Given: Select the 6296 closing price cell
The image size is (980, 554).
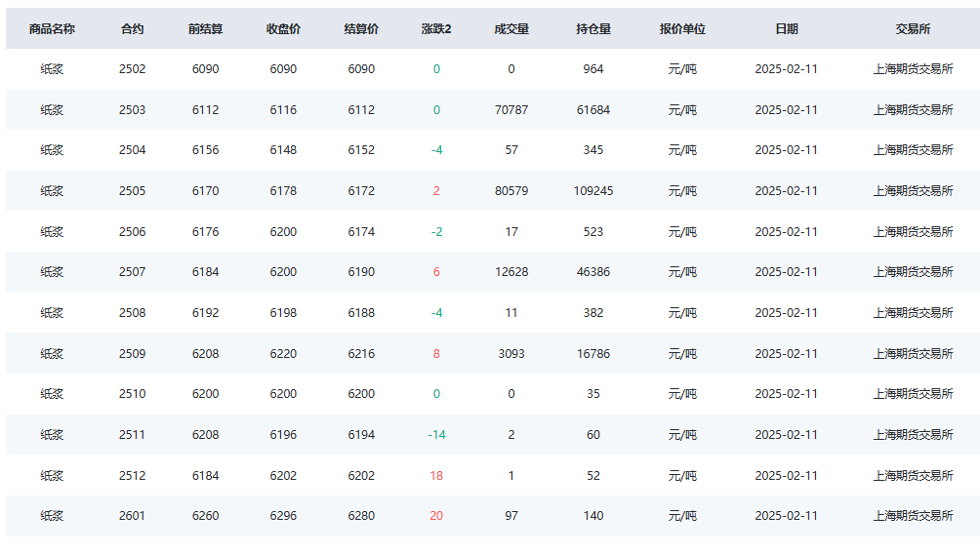Looking at the screenshot, I should coord(283,516).
